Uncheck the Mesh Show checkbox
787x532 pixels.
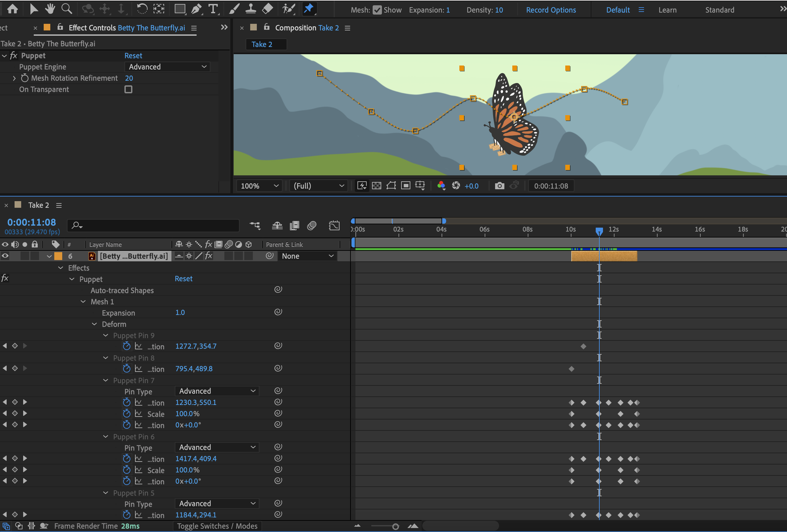pos(377,10)
